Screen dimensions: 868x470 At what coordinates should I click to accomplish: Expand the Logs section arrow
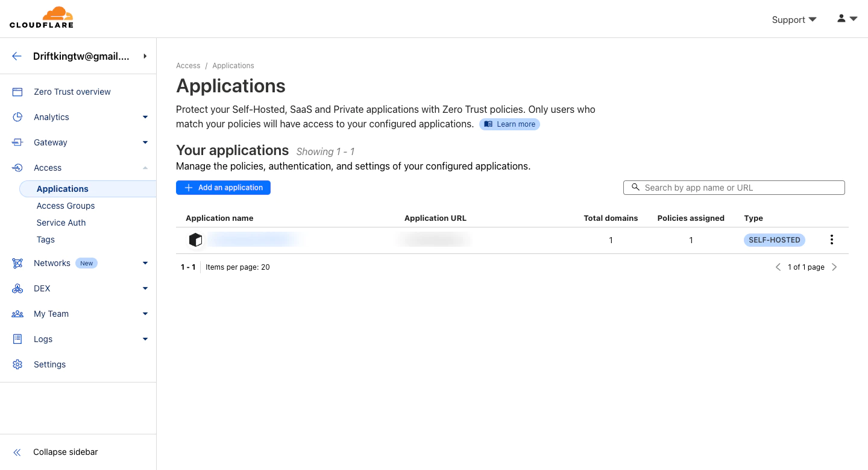pos(145,339)
